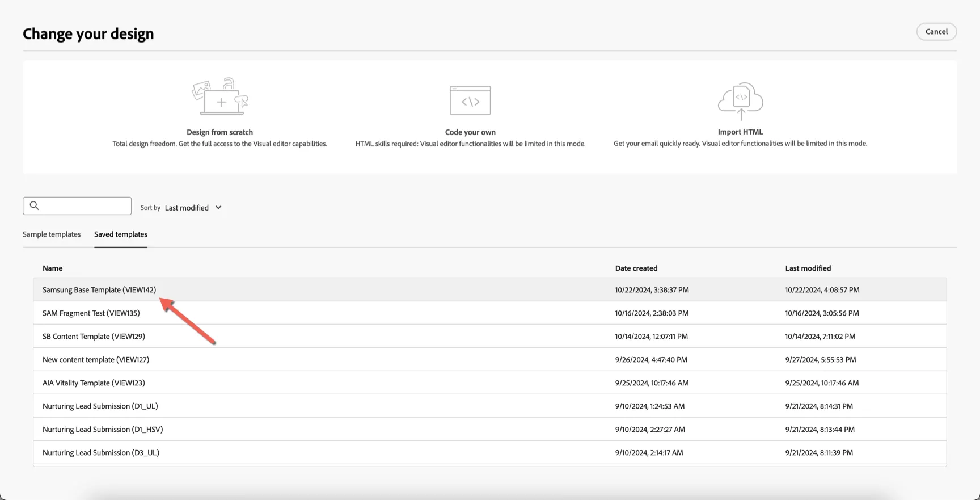Pick New content template (VIEW127)
The height and width of the screenshot is (500, 980).
pos(490,360)
